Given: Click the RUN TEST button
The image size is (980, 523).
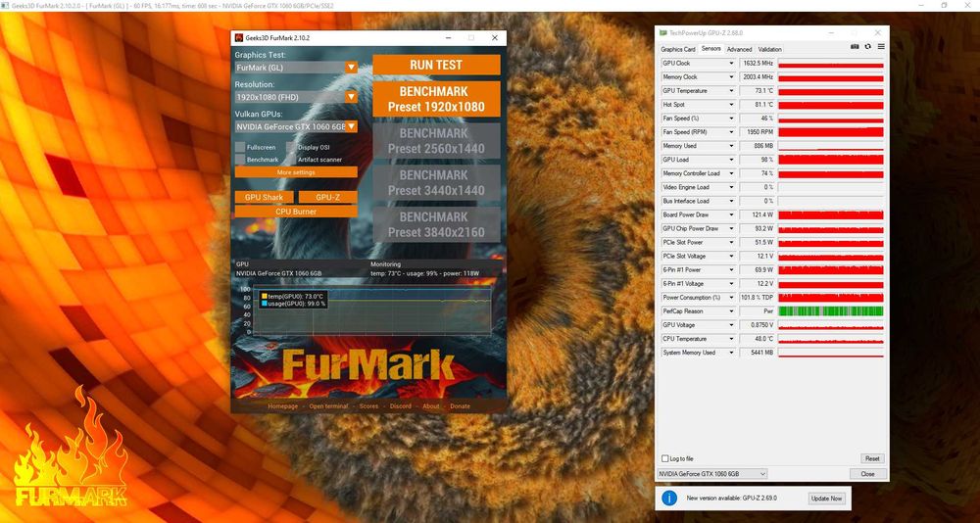Looking at the screenshot, I should pos(436,65).
